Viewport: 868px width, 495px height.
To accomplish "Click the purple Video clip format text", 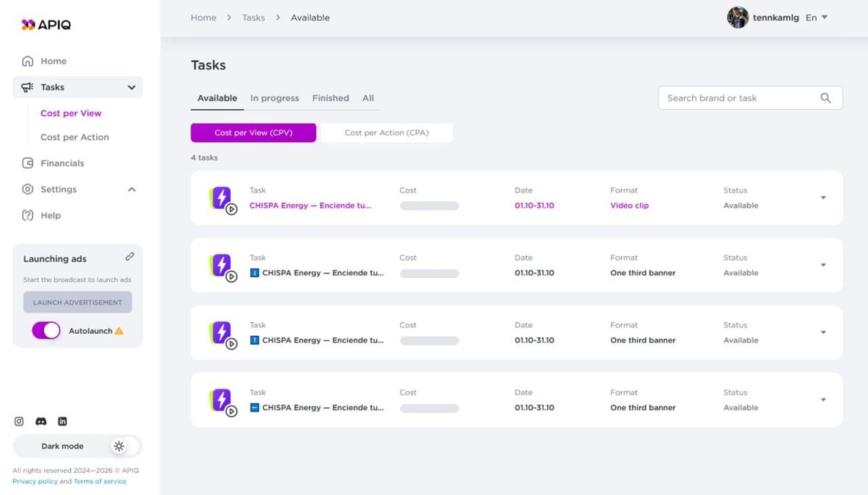I will pyautogui.click(x=629, y=206).
